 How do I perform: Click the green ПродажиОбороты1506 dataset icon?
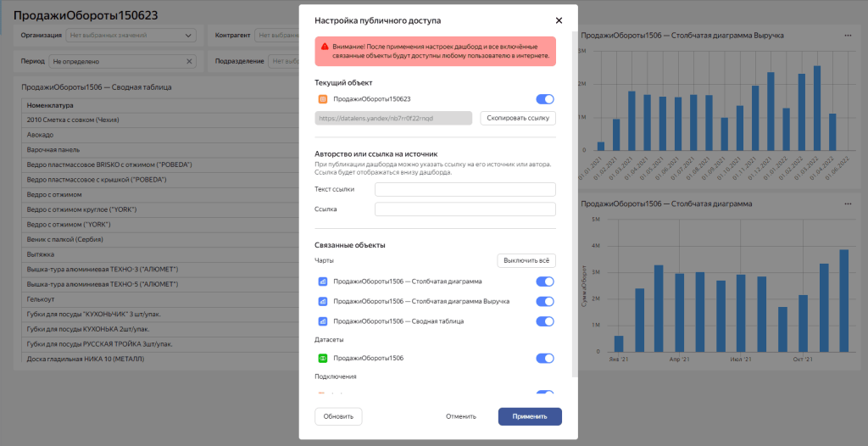point(322,359)
